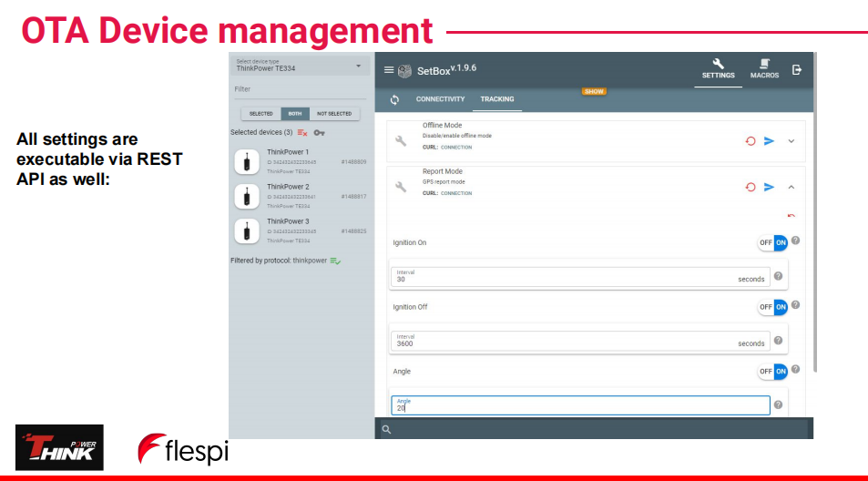Viewport: 868px width, 481px height.
Task: Open the Select device type dropdown
Action: click(299, 66)
